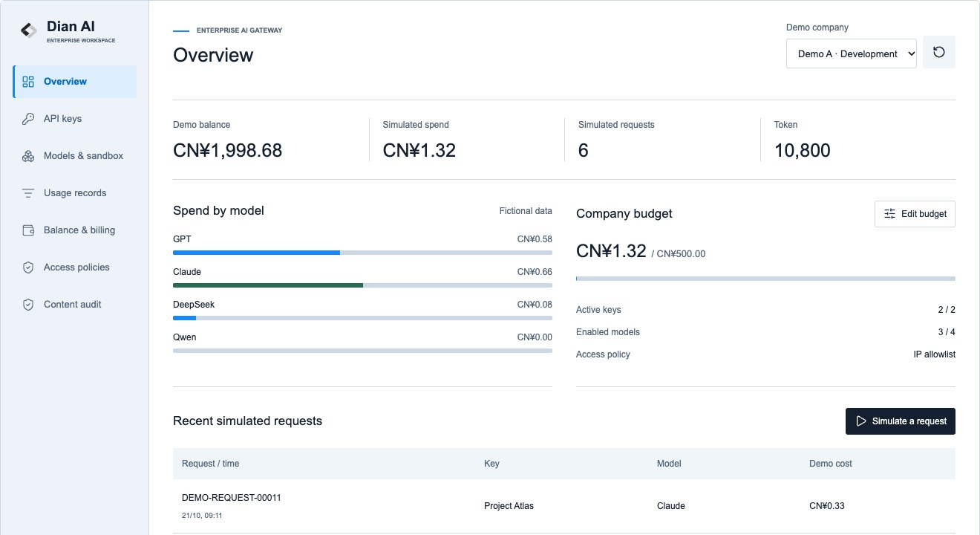Click the Enabled models 3 / 4 value
This screenshot has height=535, width=980.
[x=947, y=332]
